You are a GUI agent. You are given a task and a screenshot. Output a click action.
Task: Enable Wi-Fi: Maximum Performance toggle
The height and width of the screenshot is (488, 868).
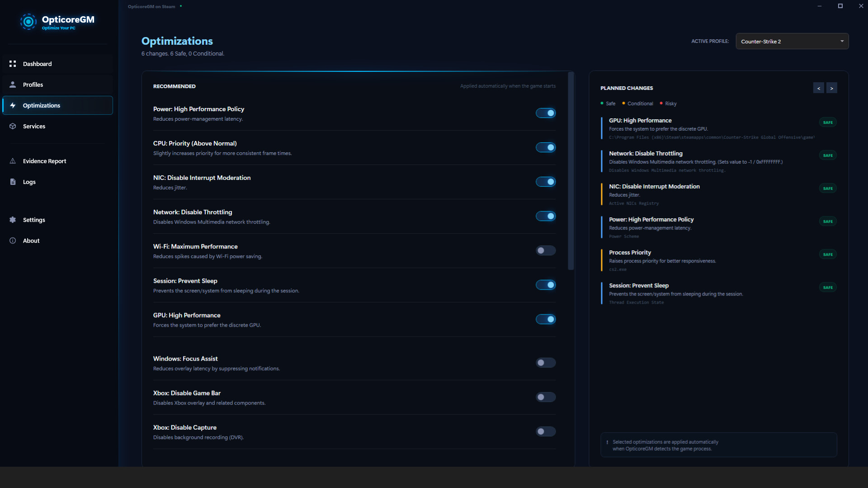(x=545, y=250)
